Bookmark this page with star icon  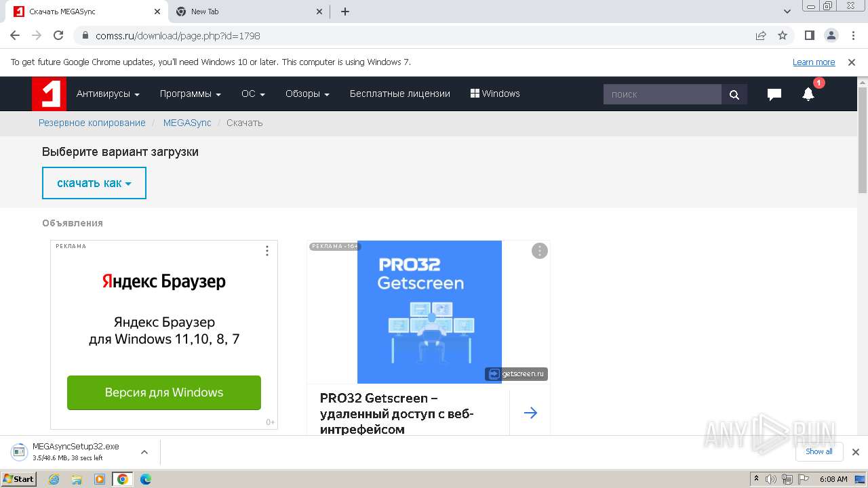783,35
